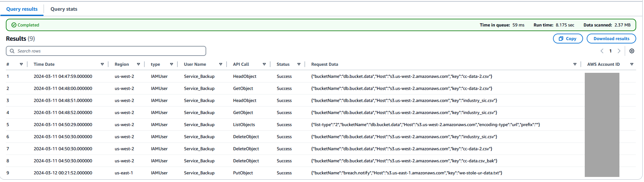The width and height of the screenshot is (644, 182).
Task: Click DeleteObject in row 8
Action: 246,161
